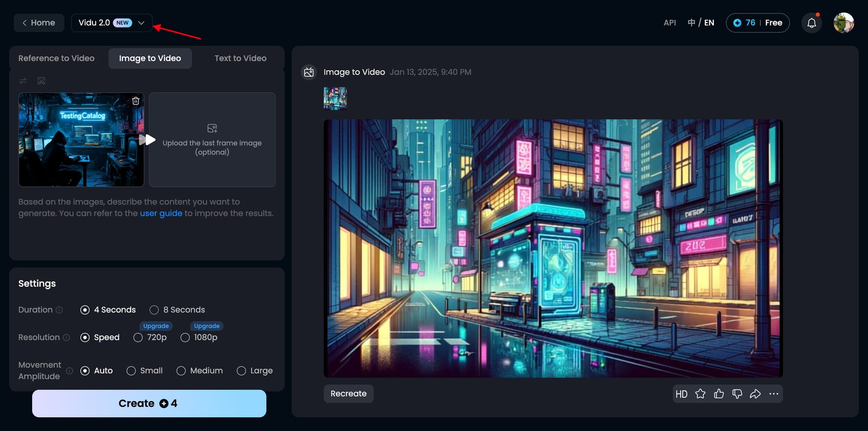Image resolution: width=868 pixels, height=431 pixels.
Task: Click the Recreate button
Action: pyautogui.click(x=349, y=394)
